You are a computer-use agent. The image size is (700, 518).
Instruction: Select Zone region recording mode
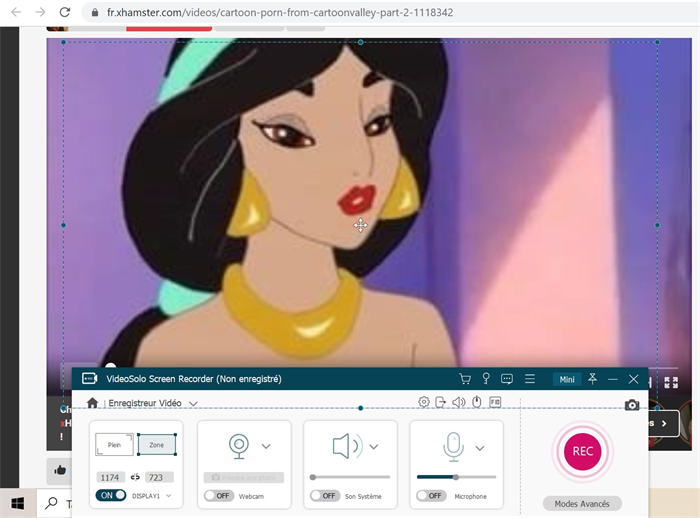tap(157, 445)
